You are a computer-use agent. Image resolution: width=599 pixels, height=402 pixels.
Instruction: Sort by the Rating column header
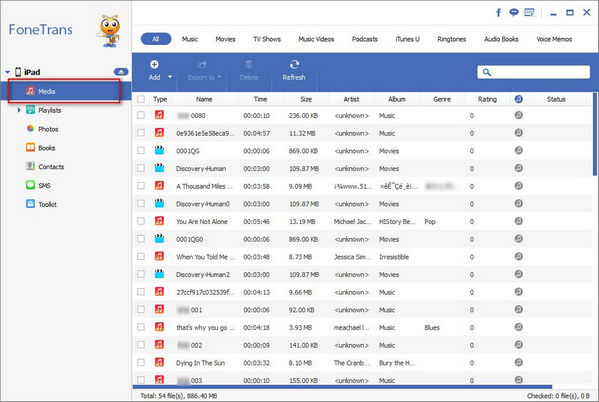tap(487, 99)
